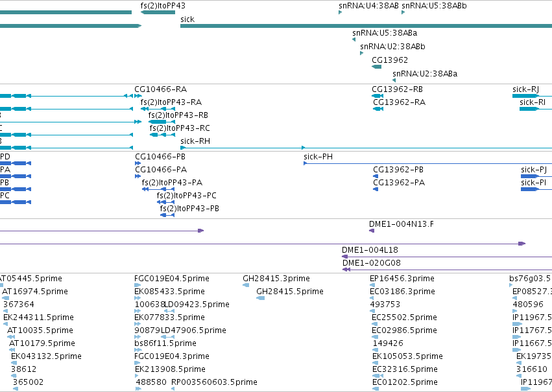Click the sick-RJ transcript label
Screen dimensions: 552x392
point(525,89)
